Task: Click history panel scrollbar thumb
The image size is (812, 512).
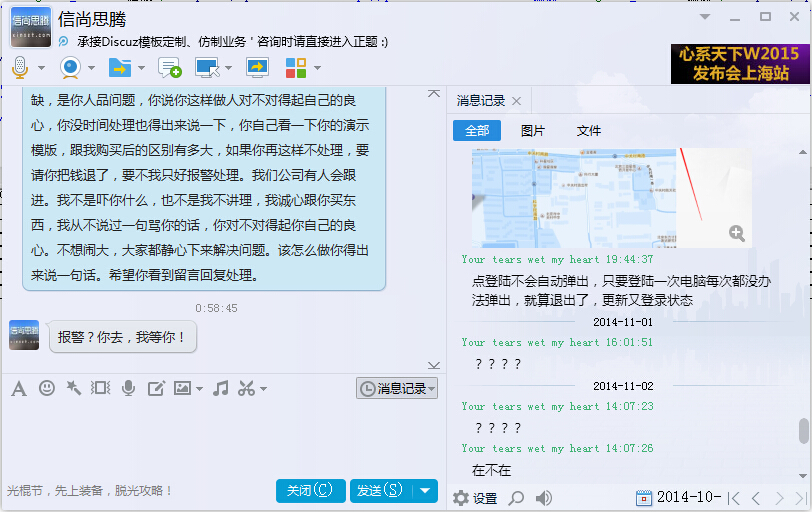Action: pyautogui.click(x=803, y=431)
